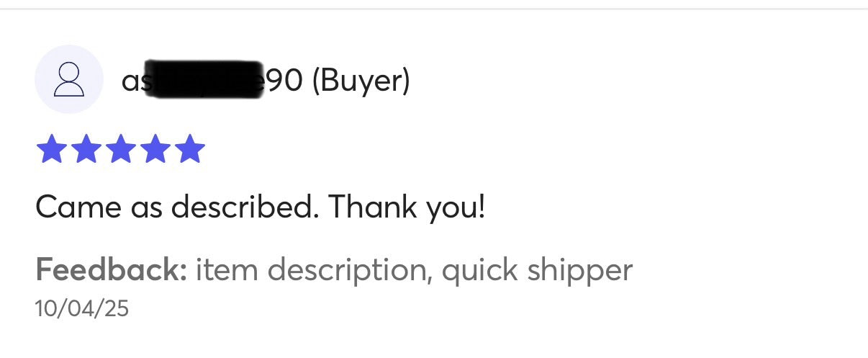Click the 'as' start of username
The height and width of the screenshot is (358, 868).
pyautogui.click(x=132, y=81)
